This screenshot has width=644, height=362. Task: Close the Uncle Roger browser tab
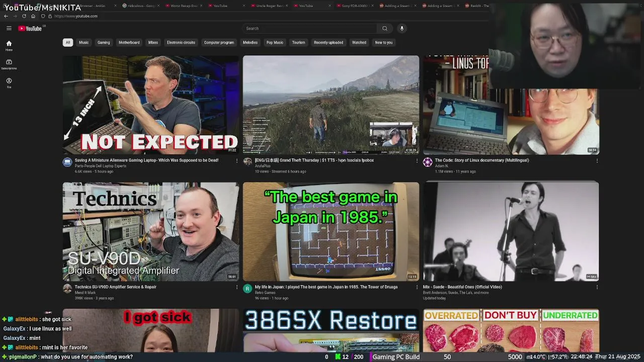tap(287, 6)
